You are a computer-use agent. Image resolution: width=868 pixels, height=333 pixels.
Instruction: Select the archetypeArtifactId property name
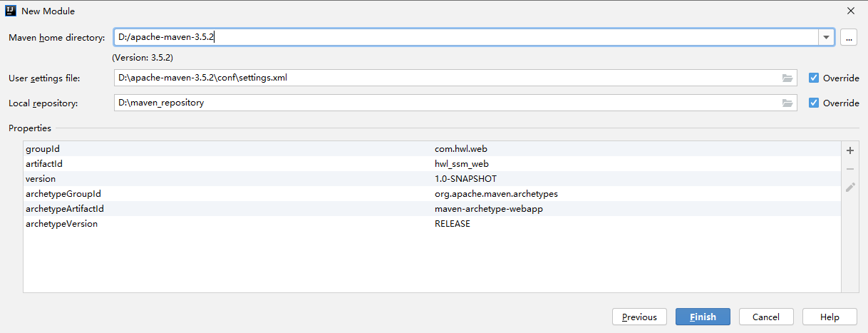tap(65, 208)
